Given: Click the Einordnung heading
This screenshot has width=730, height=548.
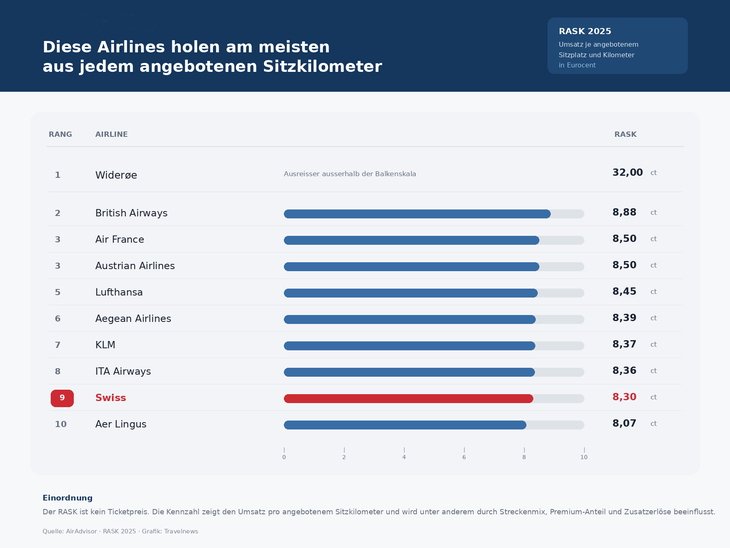Looking at the screenshot, I should [68, 498].
